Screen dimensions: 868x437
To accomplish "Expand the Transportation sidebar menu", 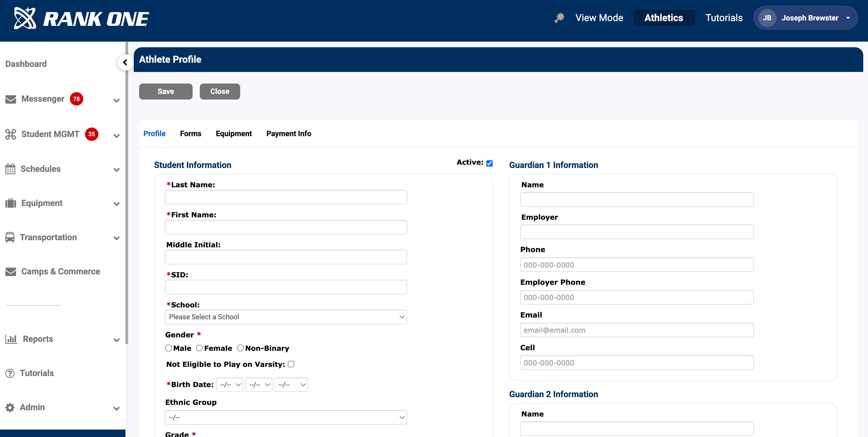I will tap(117, 238).
